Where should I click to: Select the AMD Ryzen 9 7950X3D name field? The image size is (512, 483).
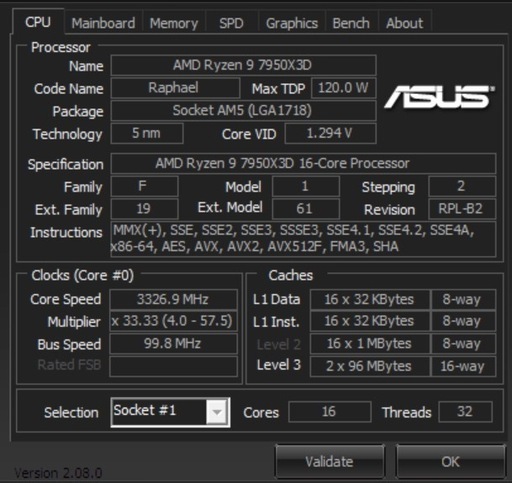(243, 65)
